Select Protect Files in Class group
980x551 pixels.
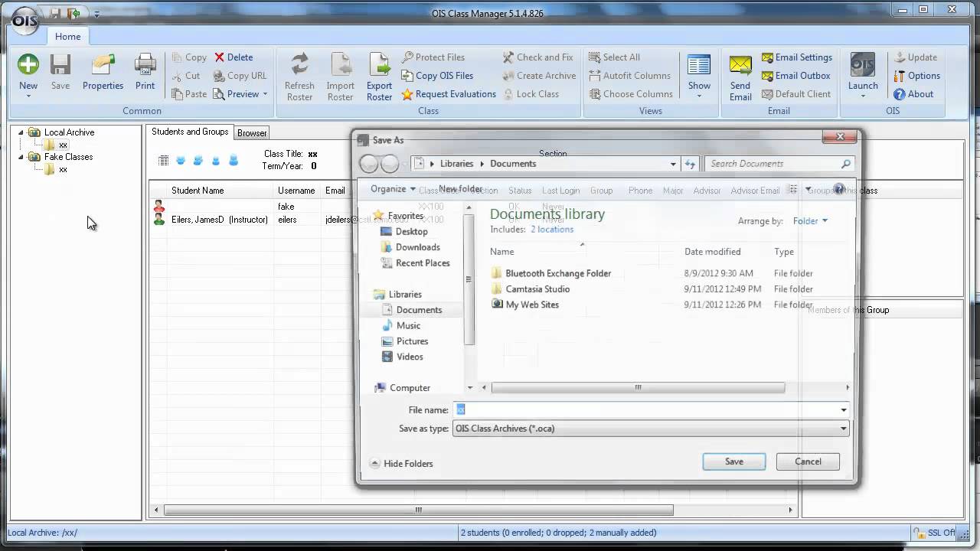coord(433,57)
